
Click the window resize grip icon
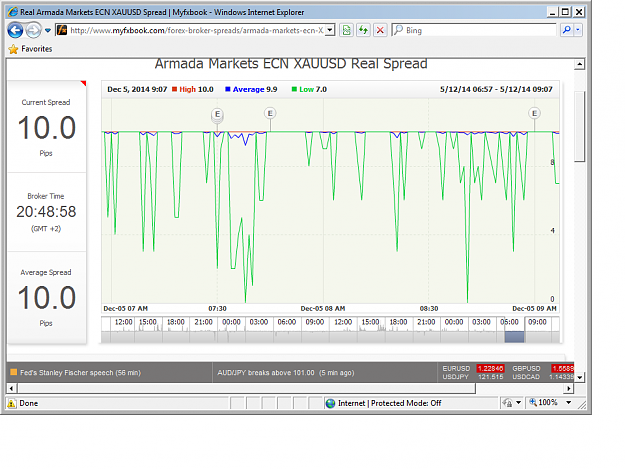click(x=582, y=404)
